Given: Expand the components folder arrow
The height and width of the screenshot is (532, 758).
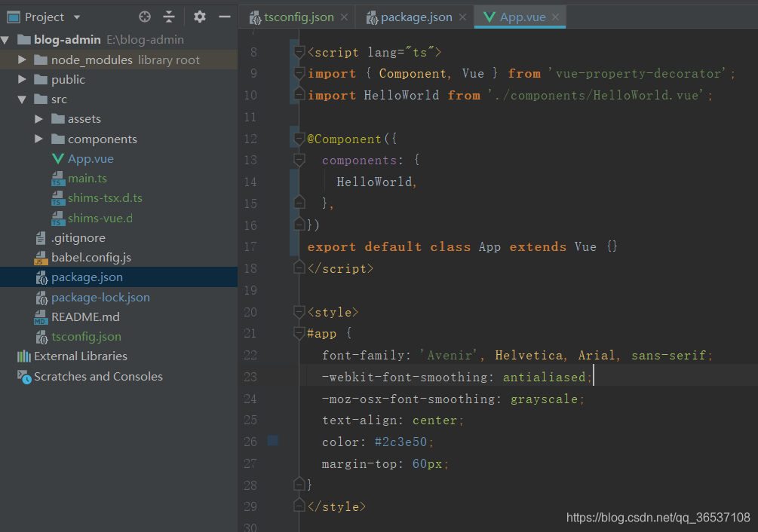Looking at the screenshot, I should (38, 139).
